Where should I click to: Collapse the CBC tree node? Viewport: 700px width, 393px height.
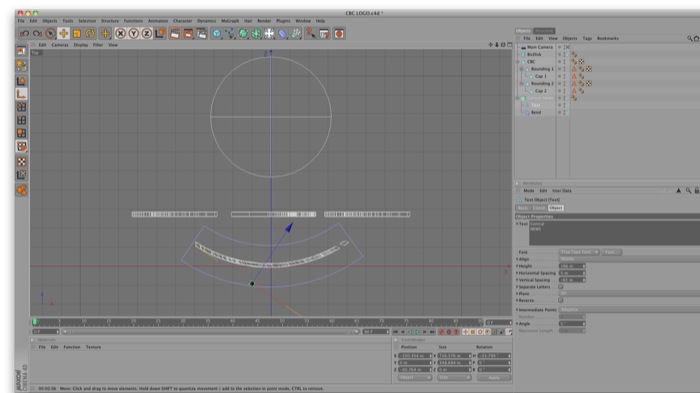click(518, 62)
